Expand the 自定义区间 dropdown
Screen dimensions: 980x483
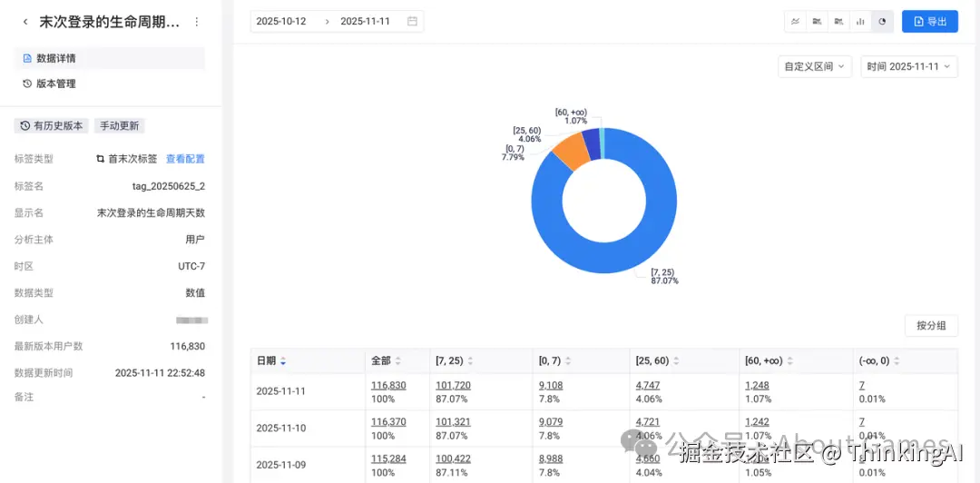(814, 66)
